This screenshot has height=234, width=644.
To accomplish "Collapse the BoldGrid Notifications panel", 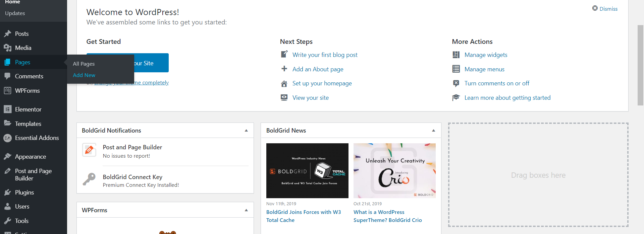I will tap(246, 131).
